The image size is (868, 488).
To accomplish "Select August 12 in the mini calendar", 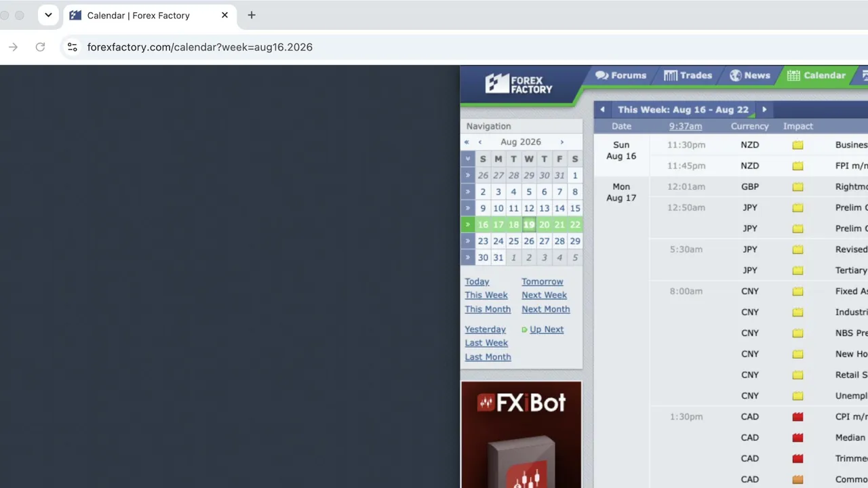I will (529, 208).
